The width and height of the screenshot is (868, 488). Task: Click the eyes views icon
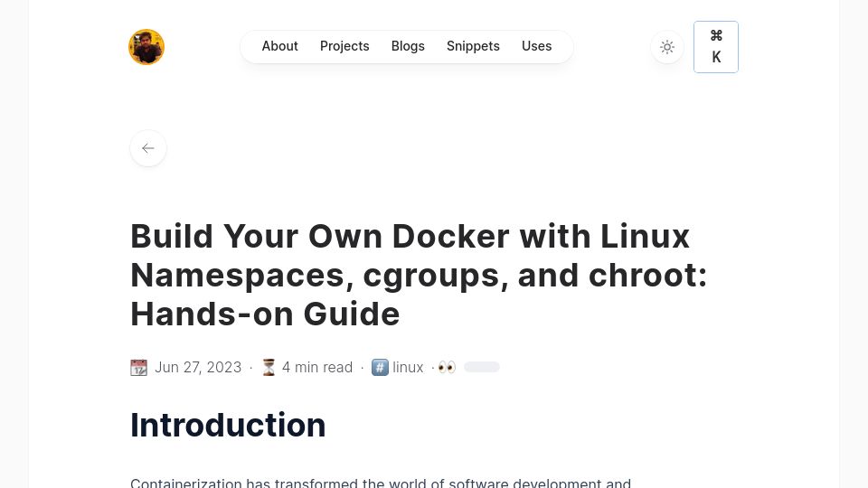tap(447, 368)
